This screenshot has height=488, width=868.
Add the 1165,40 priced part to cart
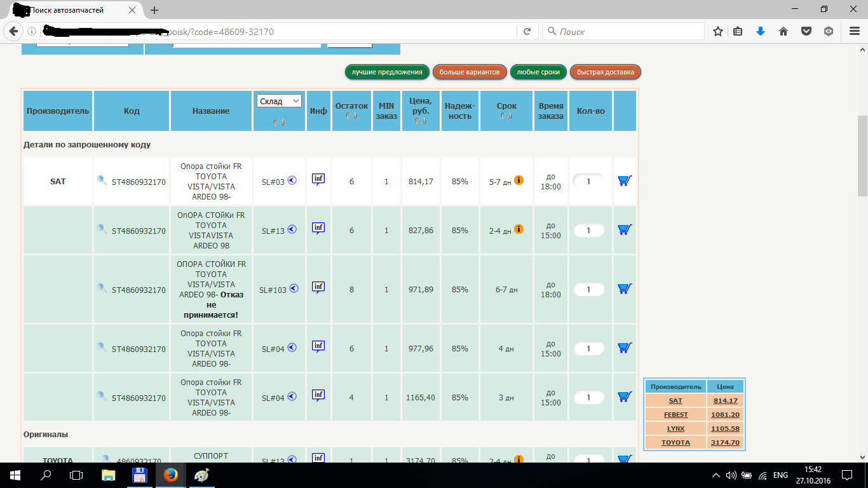tap(624, 397)
